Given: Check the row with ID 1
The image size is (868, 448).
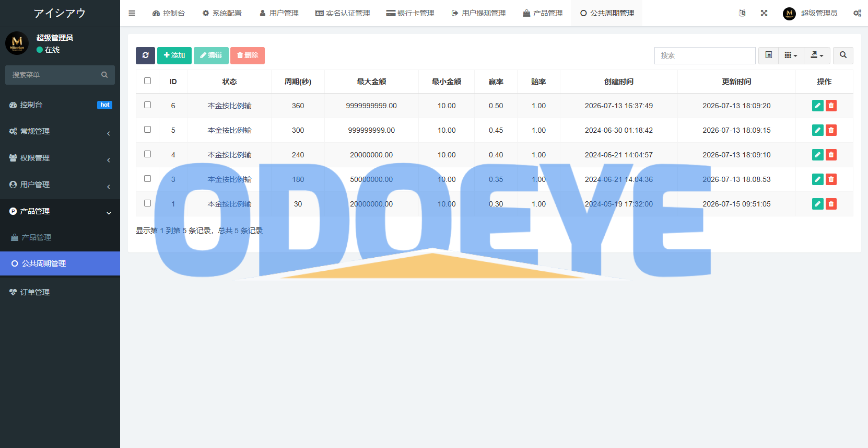Looking at the screenshot, I should click(x=147, y=203).
